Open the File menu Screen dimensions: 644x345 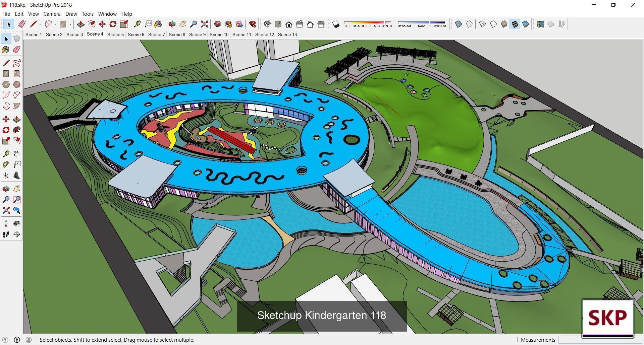click(x=6, y=14)
